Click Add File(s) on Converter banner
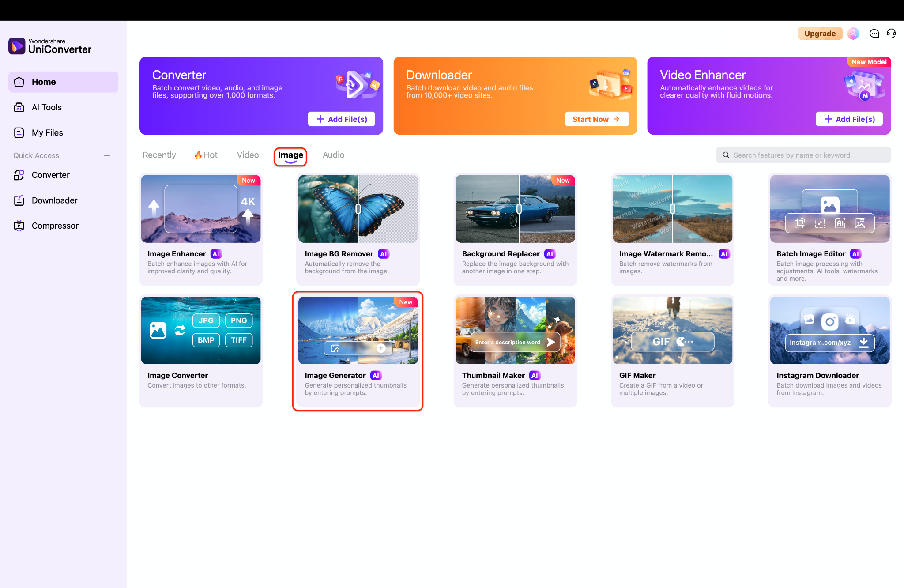This screenshot has height=588, width=904. pyautogui.click(x=342, y=119)
